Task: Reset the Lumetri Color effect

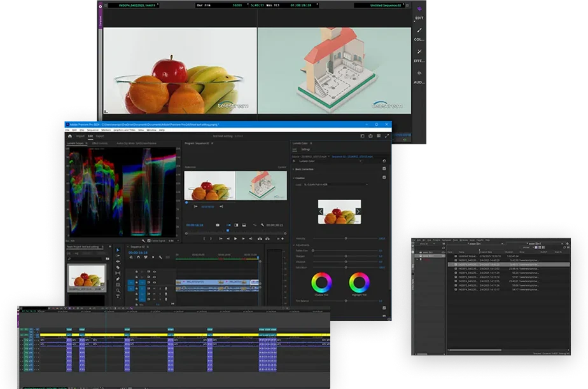Action: pos(384,161)
